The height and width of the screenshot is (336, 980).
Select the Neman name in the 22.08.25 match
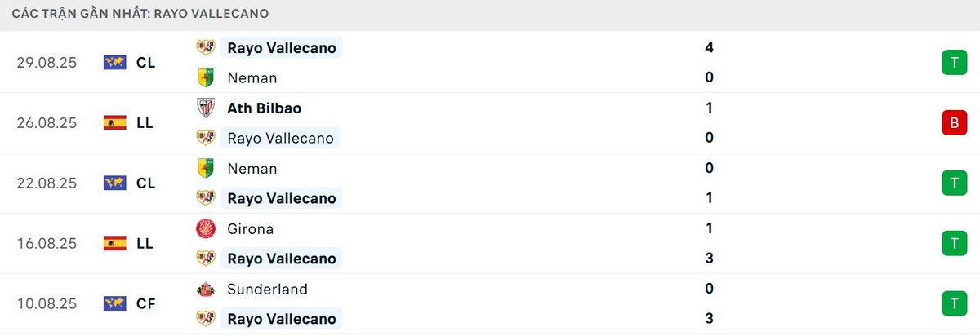pos(252,168)
